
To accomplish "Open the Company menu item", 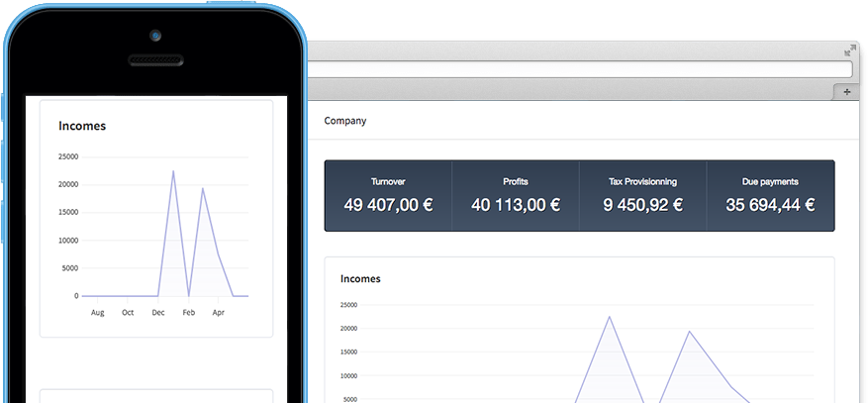I will (344, 121).
